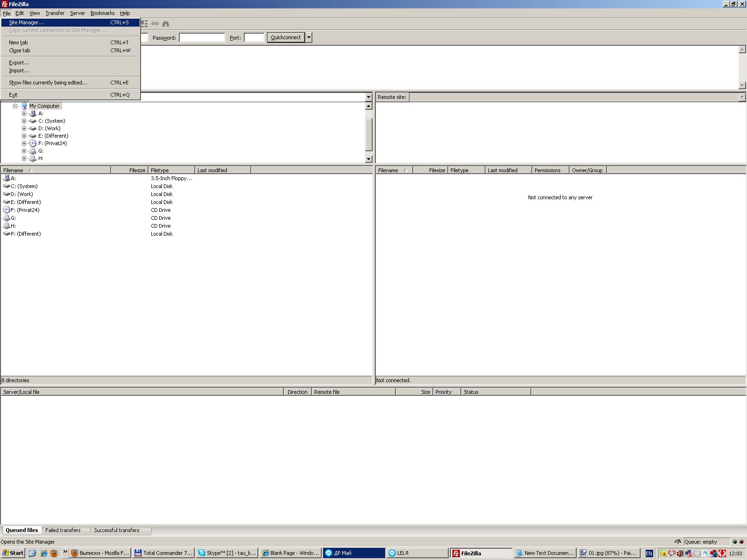The image size is (747, 560).
Task: Expand the C: (System) tree node
Action: [x=24, y=121]
